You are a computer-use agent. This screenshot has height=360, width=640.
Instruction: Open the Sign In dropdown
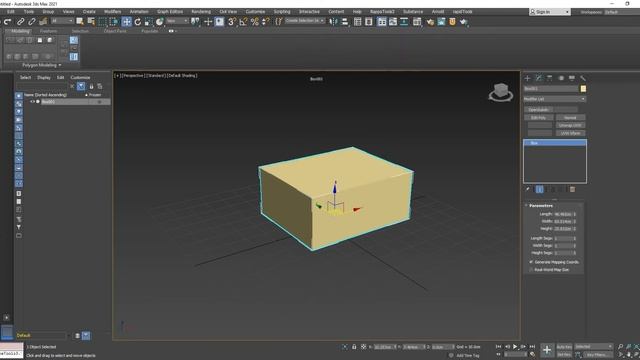pyautogui.click(x=549, y=12)
